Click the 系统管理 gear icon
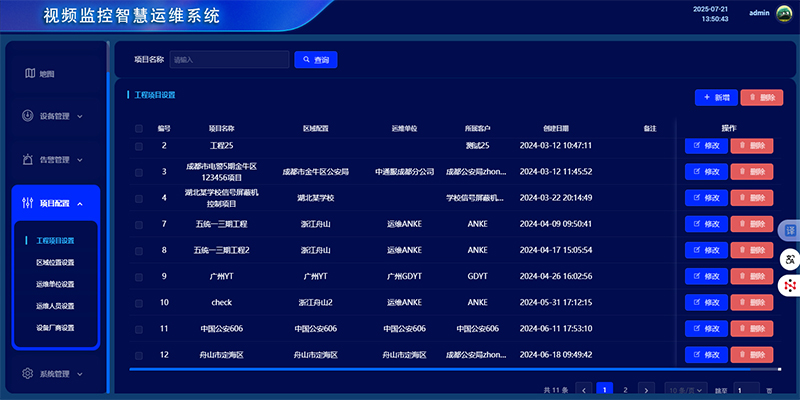The height and width of the screenshot is (400, 800). [x=29, y=374]
